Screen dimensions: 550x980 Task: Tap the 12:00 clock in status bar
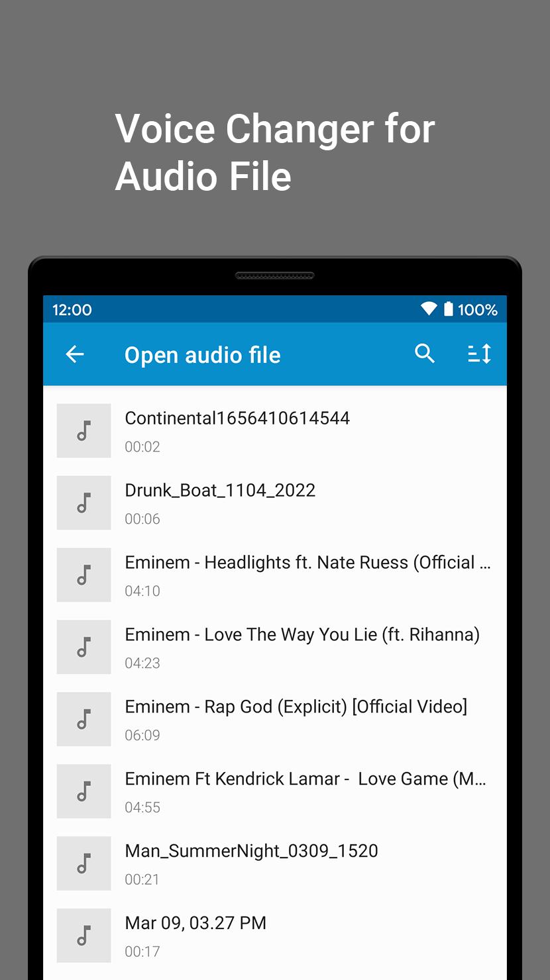72,310
